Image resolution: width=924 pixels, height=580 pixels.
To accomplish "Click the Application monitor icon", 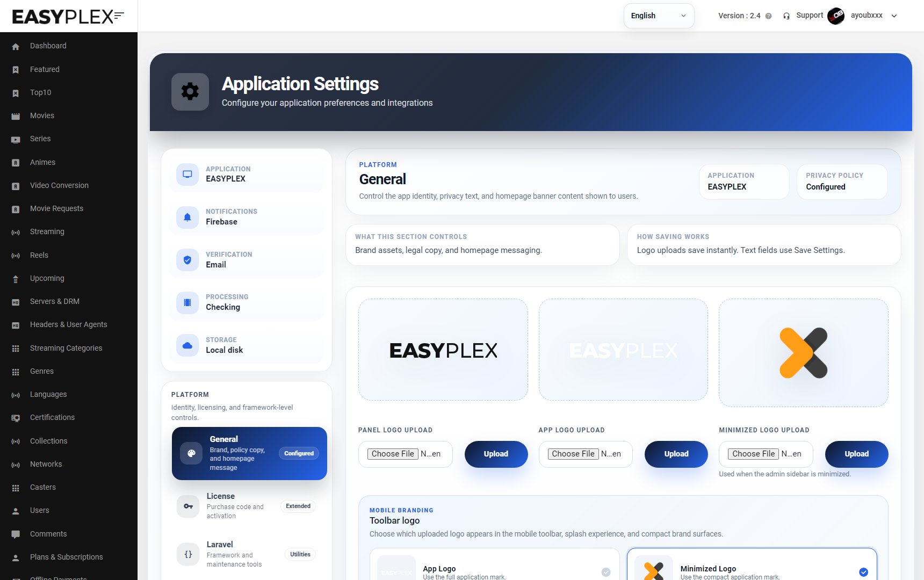I will [x=187, y=174].
